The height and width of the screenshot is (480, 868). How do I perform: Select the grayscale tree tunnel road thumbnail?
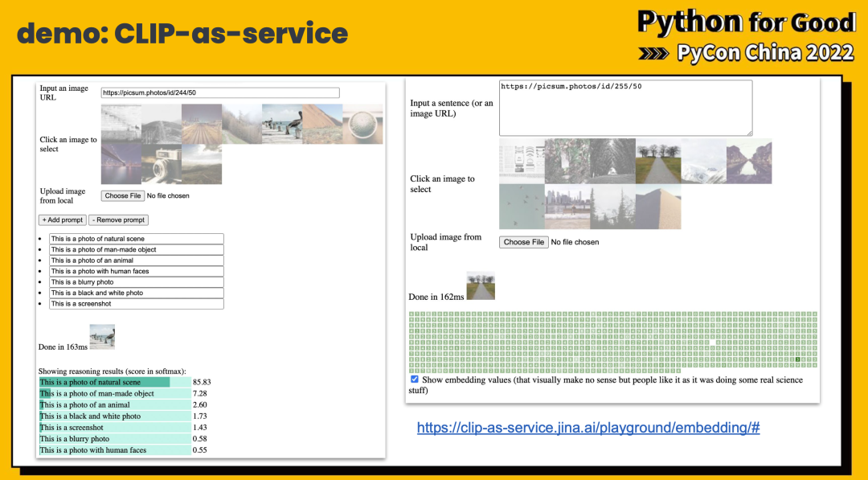(x=612, y=161)
